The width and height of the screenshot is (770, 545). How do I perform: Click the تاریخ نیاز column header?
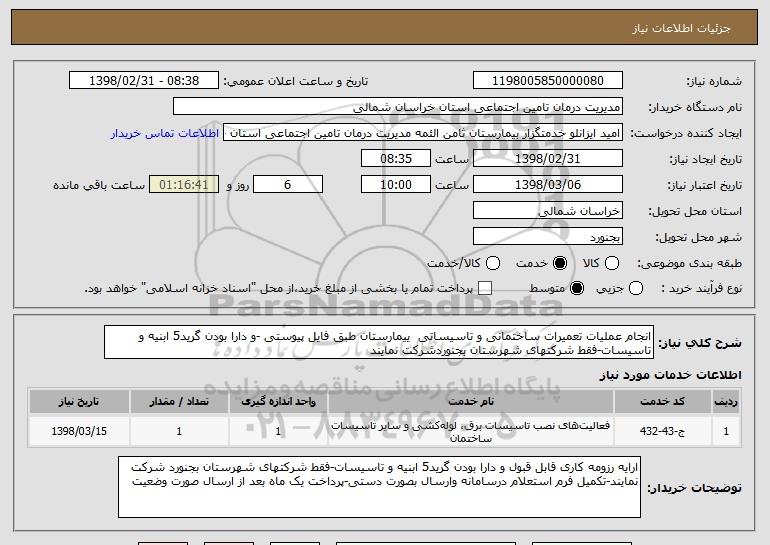(x=79, y=402)
